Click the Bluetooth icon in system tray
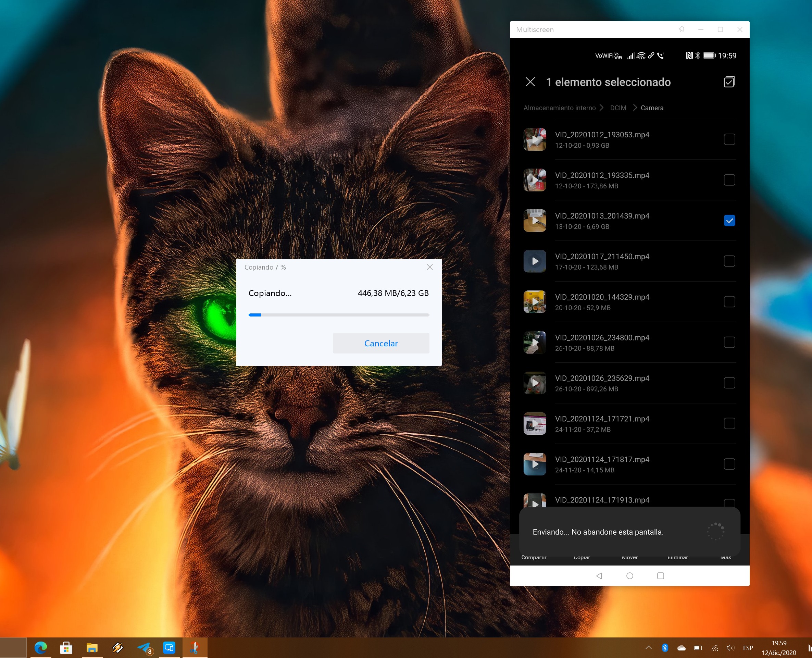812x658 pixels. (665, 648)
